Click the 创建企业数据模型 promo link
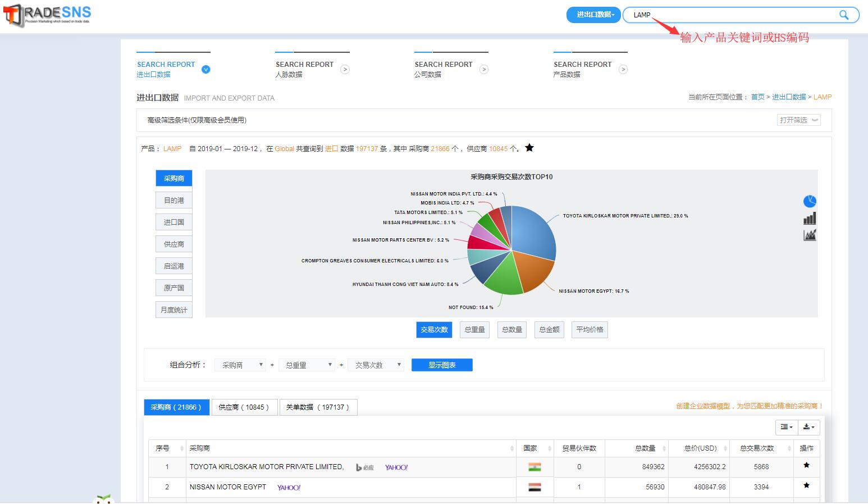The width and height of the screenshot is (868, 504). click(750, 406)
